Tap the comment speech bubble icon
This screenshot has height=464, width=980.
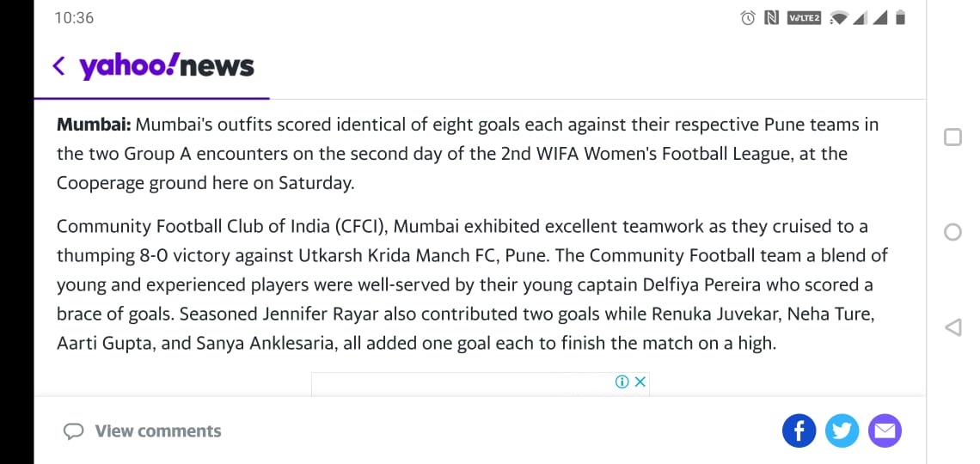[x=75, y=431]
